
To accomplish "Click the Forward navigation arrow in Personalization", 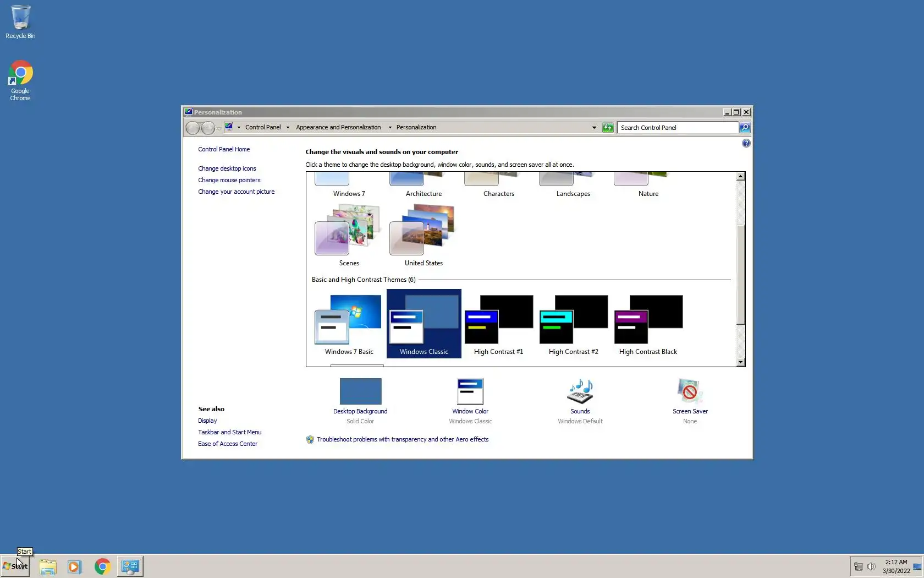I will click(x=208, y=128).
